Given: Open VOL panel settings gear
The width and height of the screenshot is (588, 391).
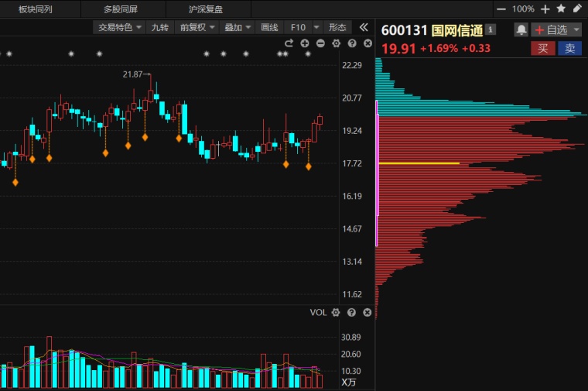Looking at the screenshot, I should (336, 312).
